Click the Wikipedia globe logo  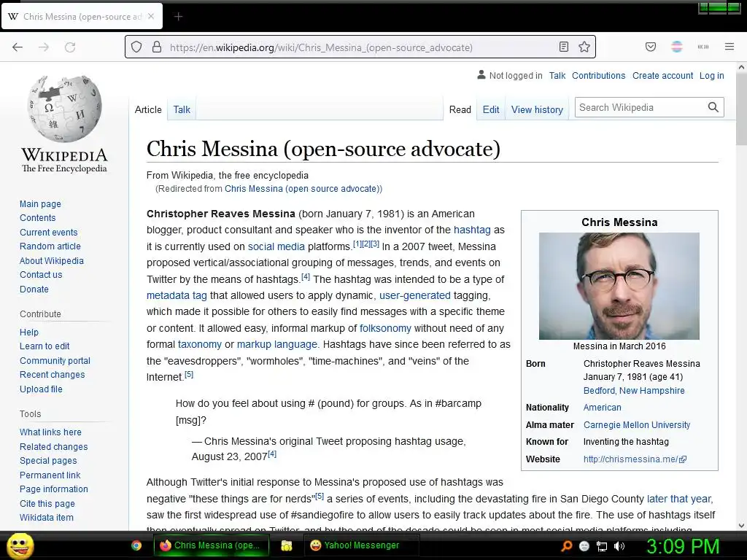[64, 109]
